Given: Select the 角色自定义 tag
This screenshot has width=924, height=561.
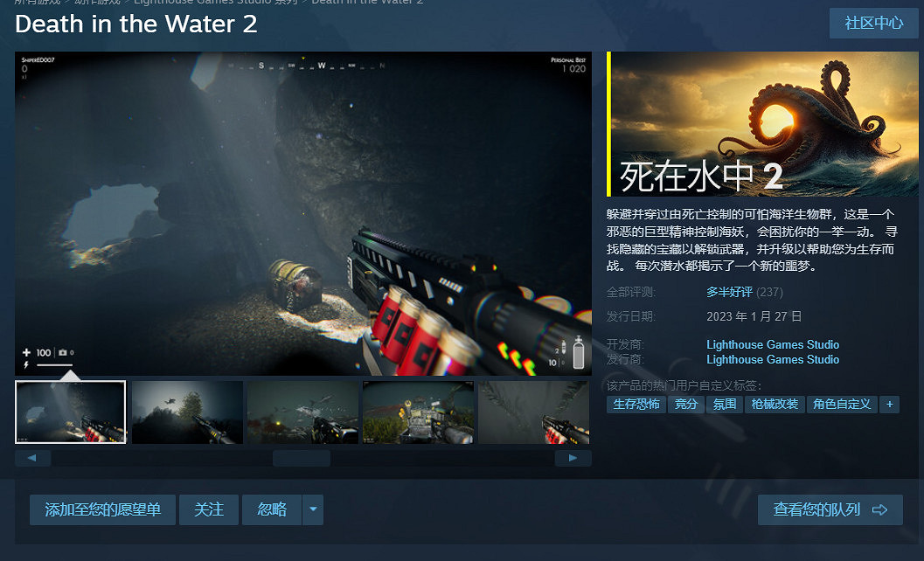Looking at the screenshot, I should (842, 404).
